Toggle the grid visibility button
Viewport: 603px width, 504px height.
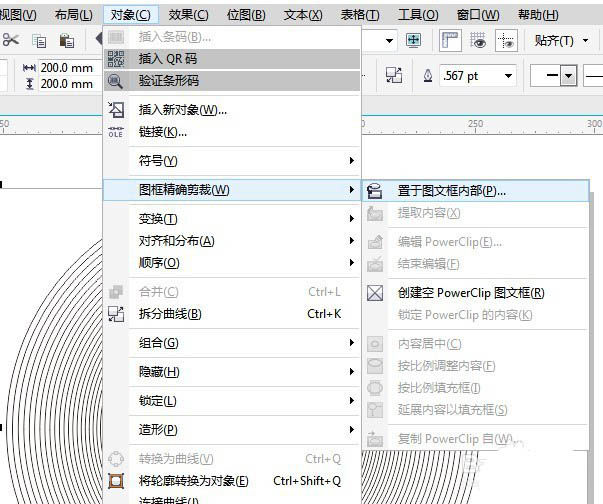(x=478, y=40)
